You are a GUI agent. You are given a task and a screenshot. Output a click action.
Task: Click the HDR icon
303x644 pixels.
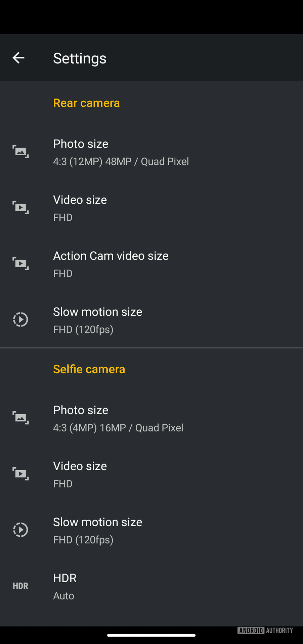[20, 586]
